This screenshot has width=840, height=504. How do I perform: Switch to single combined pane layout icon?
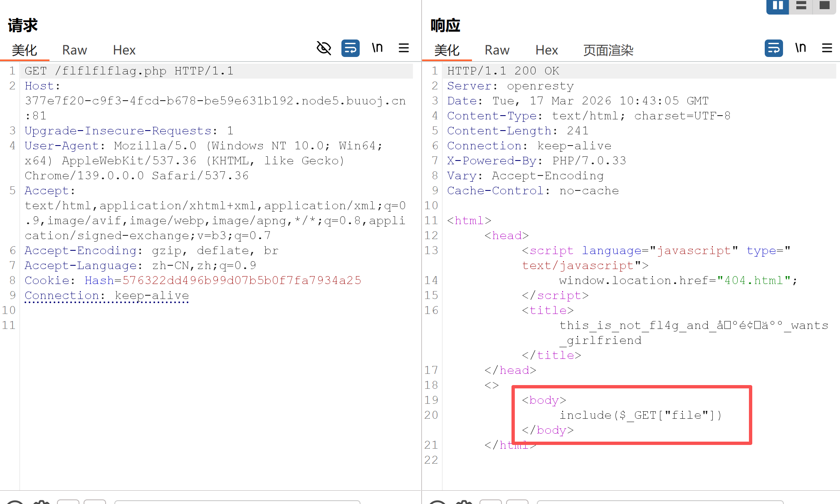(824, 6)
